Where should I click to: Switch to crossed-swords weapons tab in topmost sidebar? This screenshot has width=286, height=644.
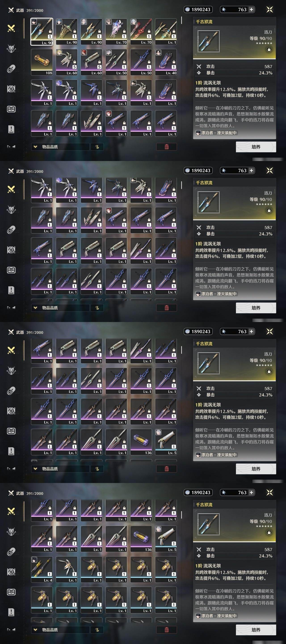click(11, 28)
